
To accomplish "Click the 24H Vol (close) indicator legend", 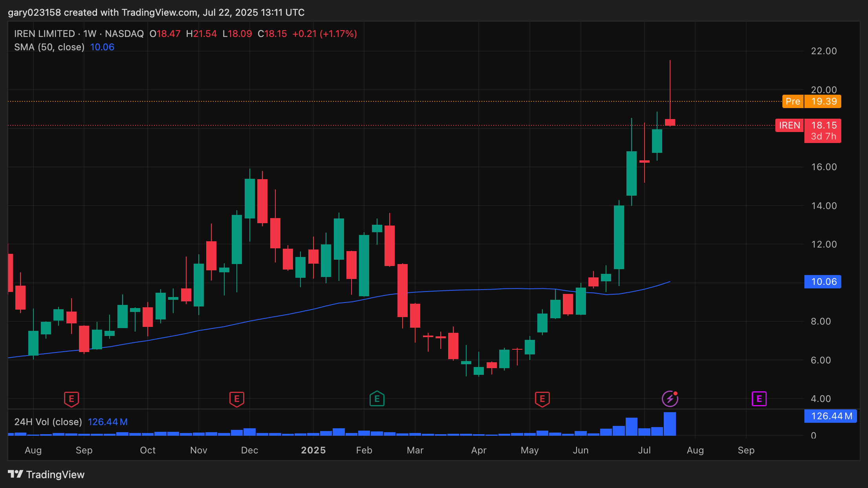I will pos(48,422).
